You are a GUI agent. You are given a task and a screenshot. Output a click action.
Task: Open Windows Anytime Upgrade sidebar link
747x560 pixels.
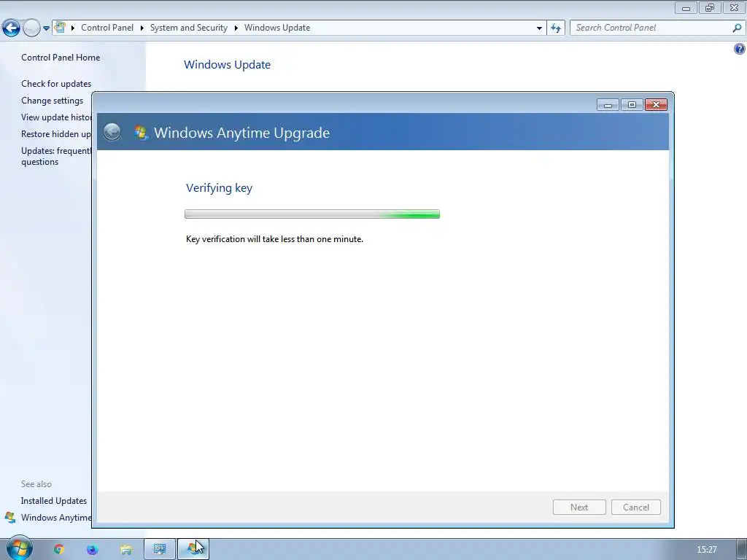[x=56, y=517]
